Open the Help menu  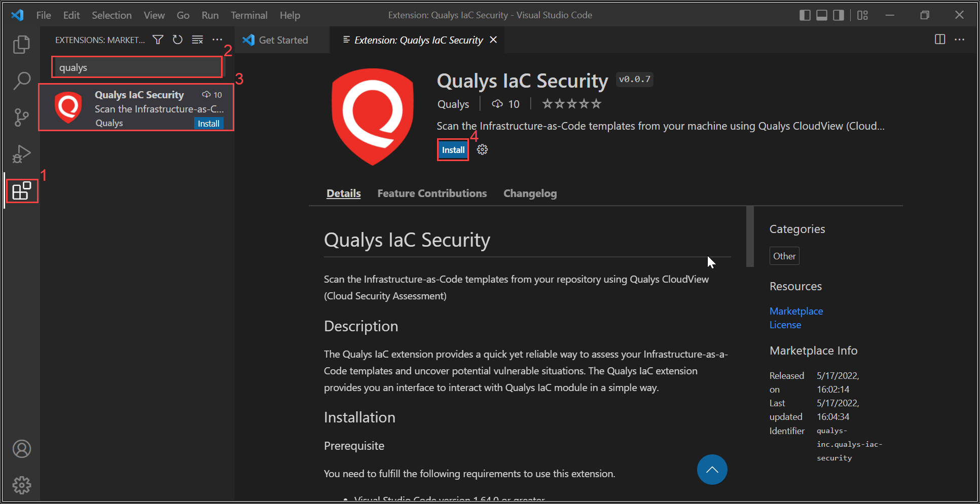point(290,15)
